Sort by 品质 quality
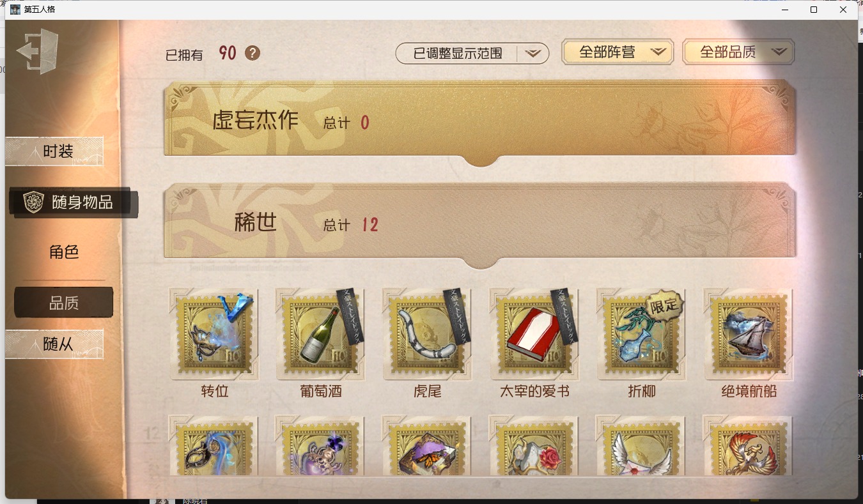This screenshot has height=504, width=863. pos(64,303)
